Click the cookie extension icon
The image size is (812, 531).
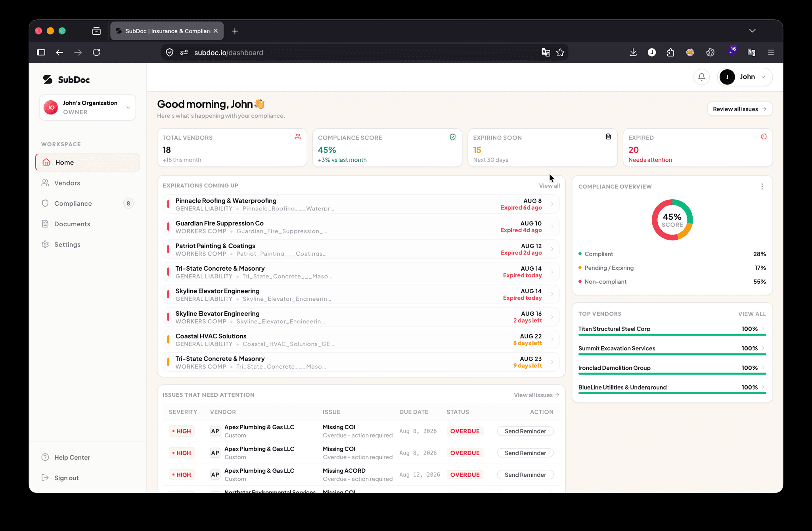(x=710, y=52)
